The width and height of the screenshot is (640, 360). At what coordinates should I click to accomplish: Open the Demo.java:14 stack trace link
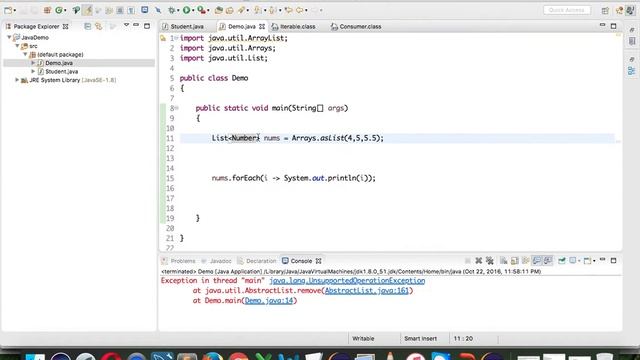tap(269, 300)
